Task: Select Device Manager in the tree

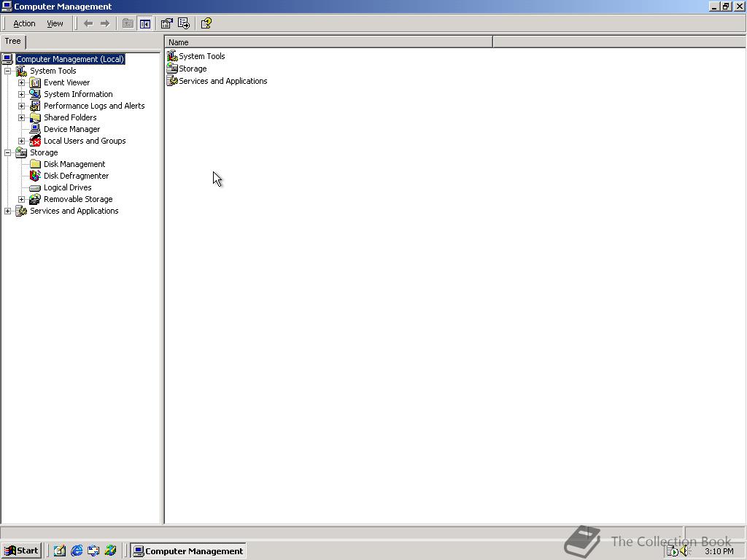Action: (72, 129)
